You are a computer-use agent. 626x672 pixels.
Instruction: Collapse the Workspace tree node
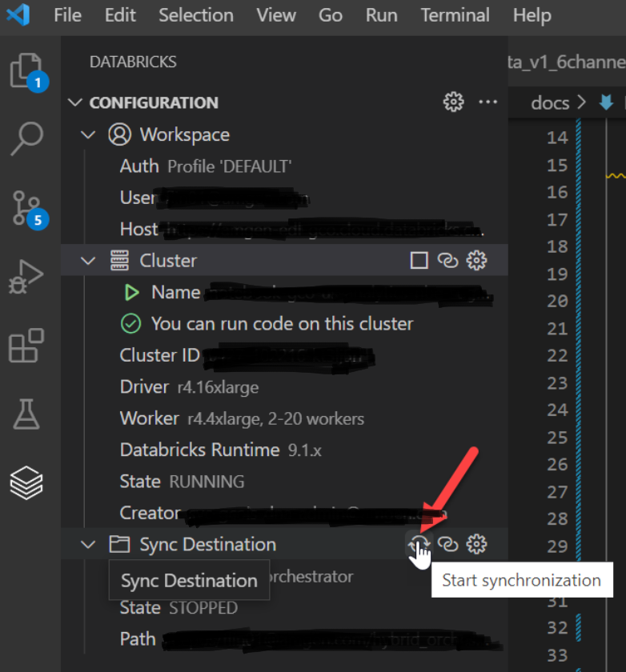point(89,134)
